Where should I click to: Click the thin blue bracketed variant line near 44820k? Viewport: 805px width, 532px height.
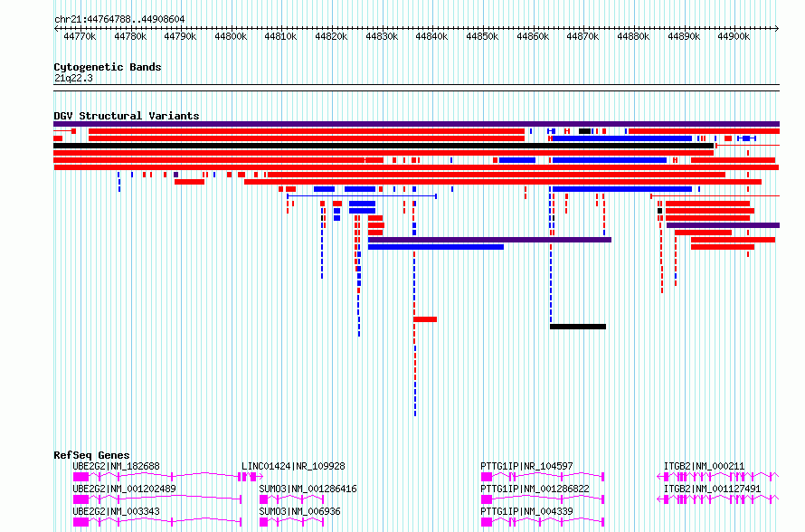[x=362, y=196]
